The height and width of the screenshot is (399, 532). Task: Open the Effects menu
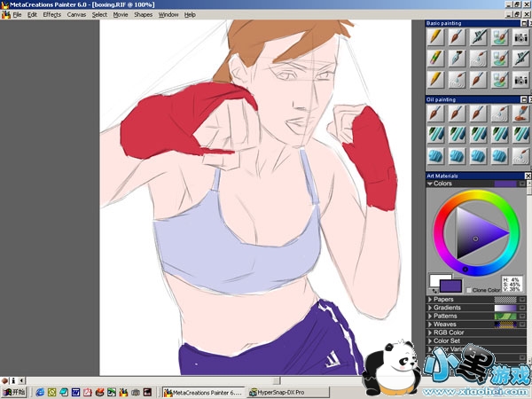[x=52, y=15]
